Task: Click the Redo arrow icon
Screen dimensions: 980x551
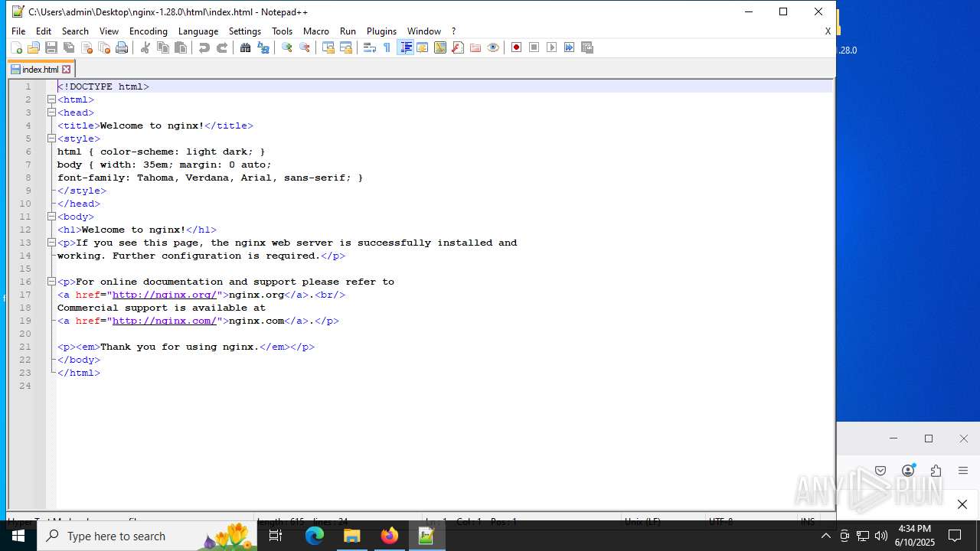Action: click(x=222, y=47)
